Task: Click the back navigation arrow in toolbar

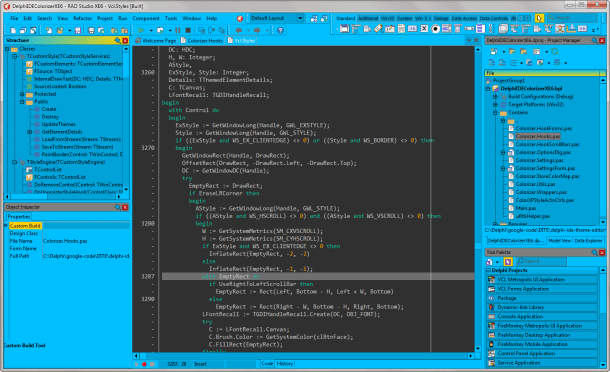Action: (x=239, y=30)
